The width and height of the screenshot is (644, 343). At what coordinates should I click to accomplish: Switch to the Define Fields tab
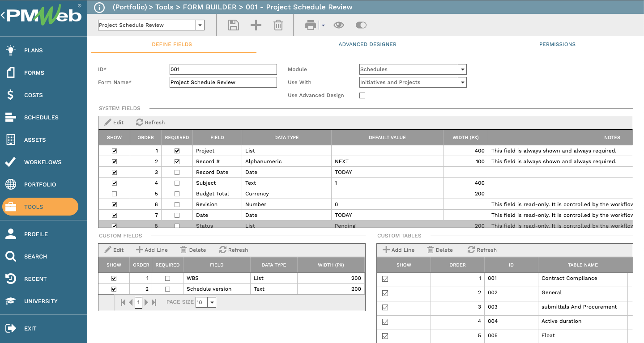172,44
